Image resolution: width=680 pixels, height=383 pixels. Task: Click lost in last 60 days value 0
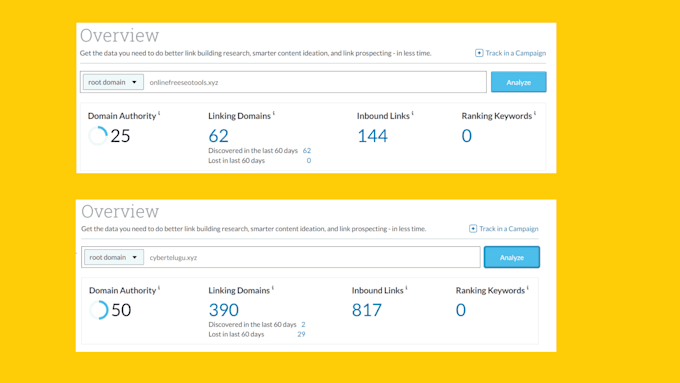[309, 160]
